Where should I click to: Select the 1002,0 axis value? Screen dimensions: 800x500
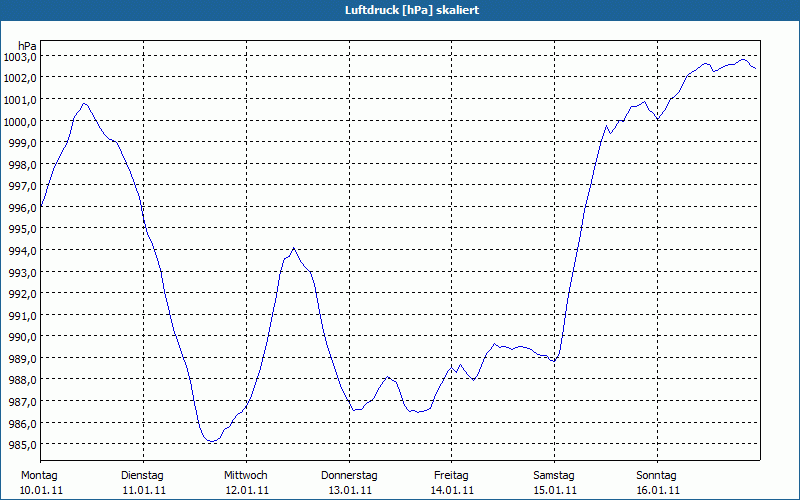pos(20,79)
